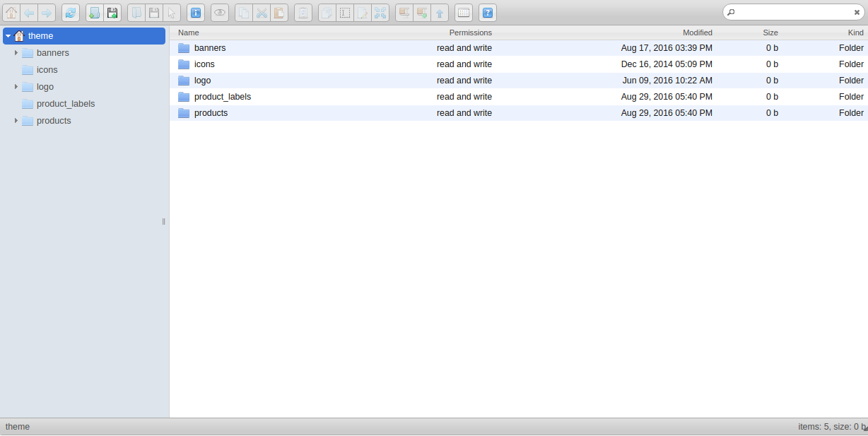
Task: Click the blue up arrow toolbar icon
Action: point(440,13)
